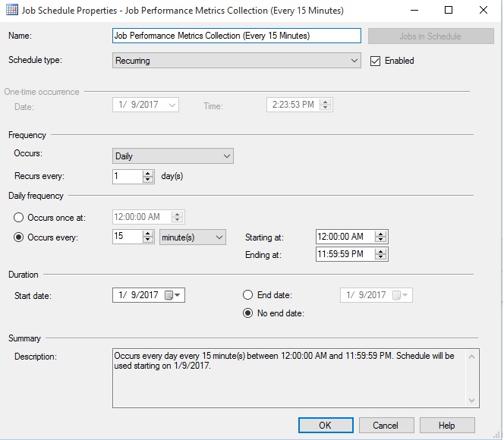
Task: Decrease the Recur every days value
Action: (148, 180)
